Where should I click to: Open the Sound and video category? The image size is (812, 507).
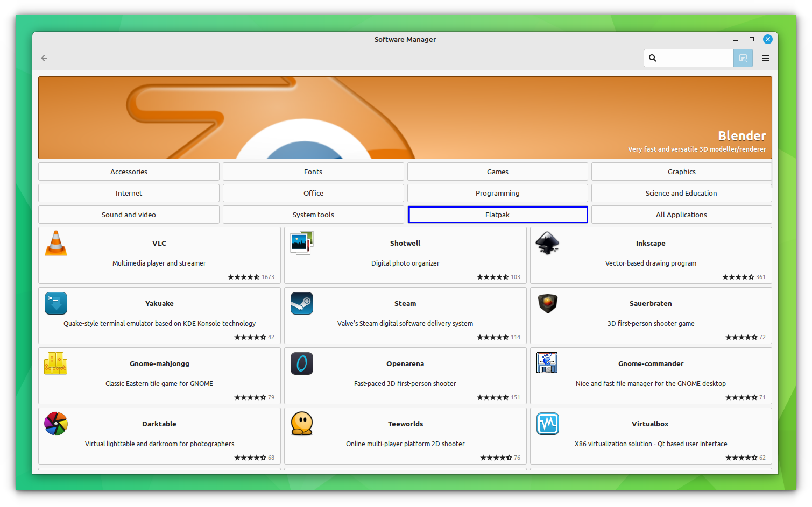coord(129,214)
